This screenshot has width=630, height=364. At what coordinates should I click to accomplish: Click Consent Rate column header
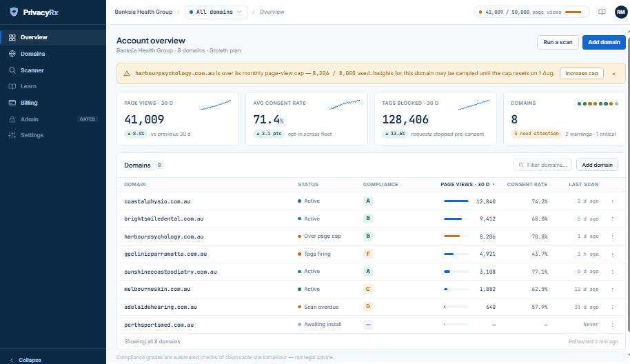pos(527,184)
